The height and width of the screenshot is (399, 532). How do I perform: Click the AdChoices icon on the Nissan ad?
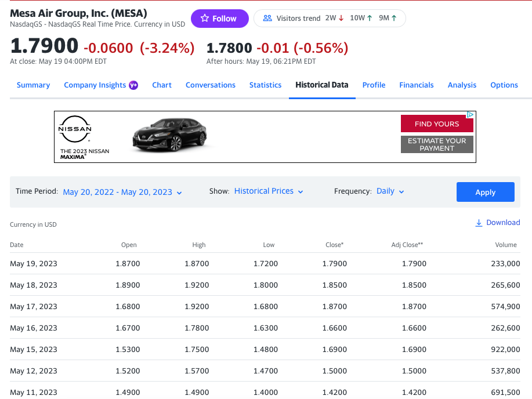pos(470,115)
